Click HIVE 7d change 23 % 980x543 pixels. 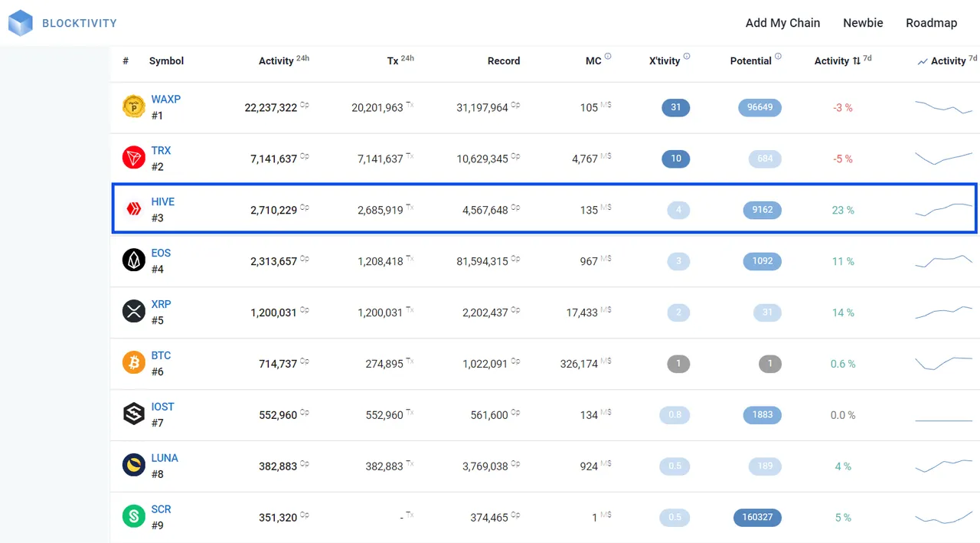(x=843, y=210)
